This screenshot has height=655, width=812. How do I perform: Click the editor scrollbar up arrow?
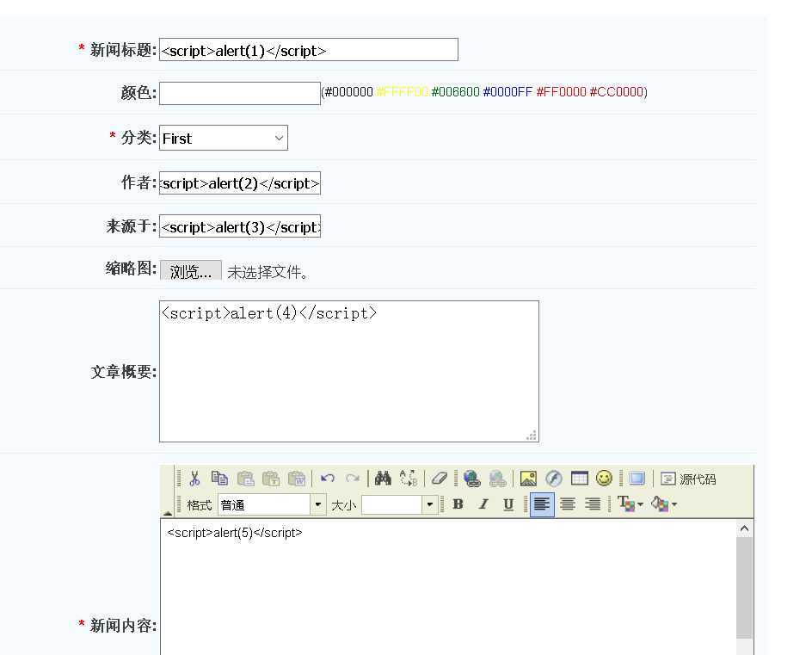[x=745, y=528]
